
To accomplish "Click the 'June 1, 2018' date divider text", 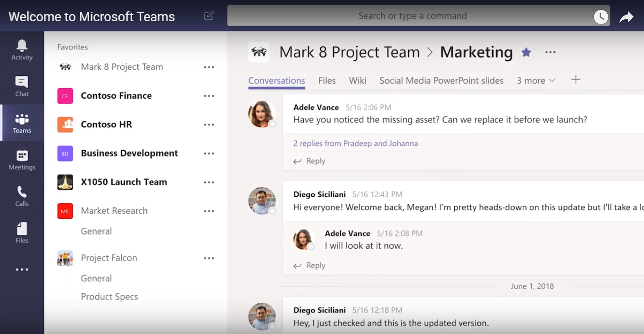I will (532, 286).
